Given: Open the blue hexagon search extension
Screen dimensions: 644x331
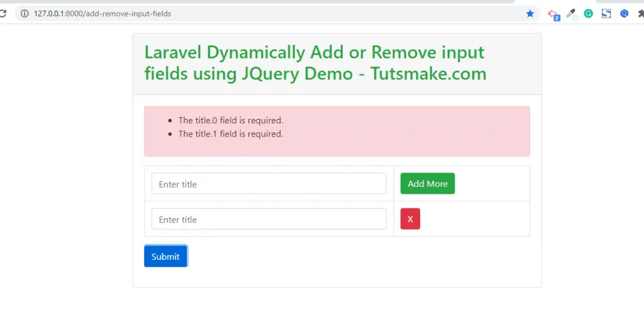Looking at the screenshot, I should [x=625, y=14].
